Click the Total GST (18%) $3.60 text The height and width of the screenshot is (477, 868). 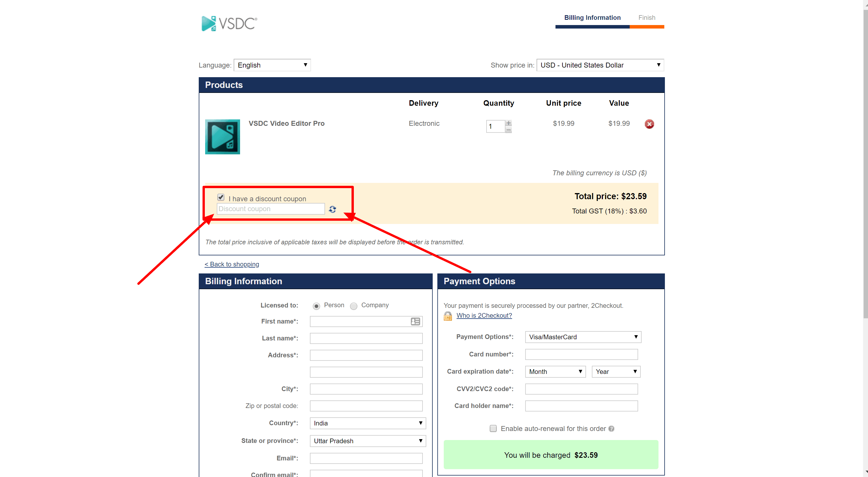(609, 211)
